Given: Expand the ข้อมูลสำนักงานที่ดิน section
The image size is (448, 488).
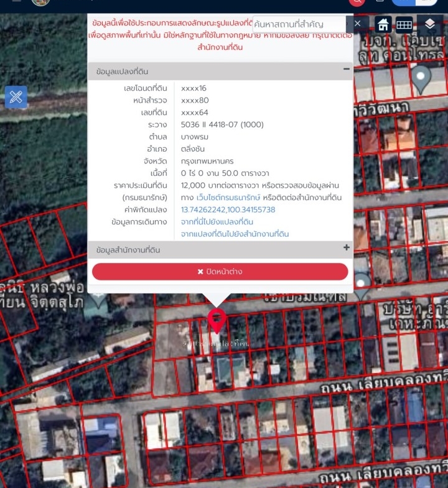Looking at the screenshot, I should [x=346, y=247].
